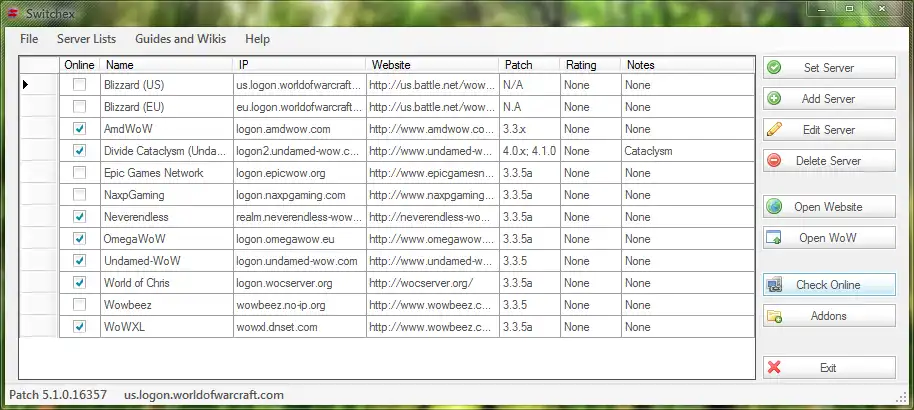The width and height of the screenshot is (914, 410).
Task: Click the Edit Server button label
Action: [x=828, y=129]
